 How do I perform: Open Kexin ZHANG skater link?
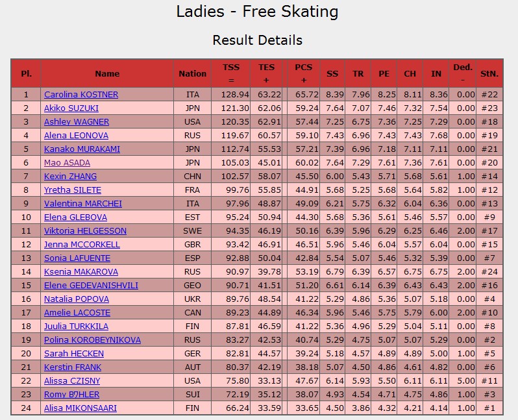point(70,176)
